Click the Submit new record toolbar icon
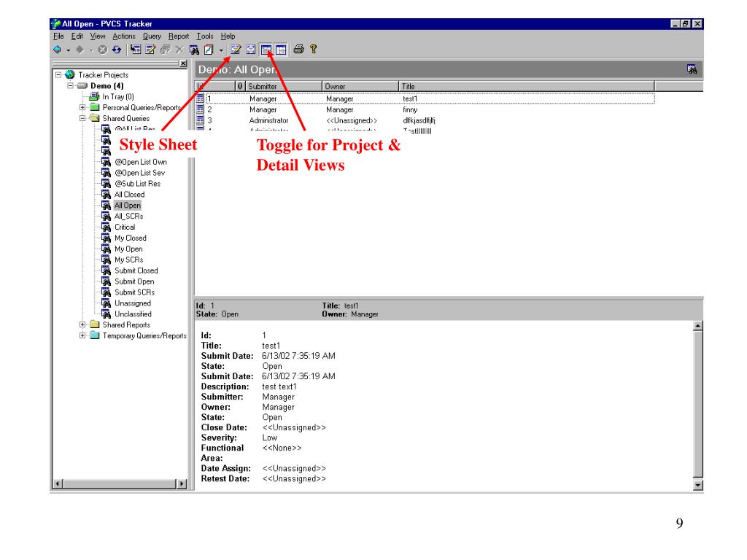This screenshot has height=560, width=747. [136, 50]
